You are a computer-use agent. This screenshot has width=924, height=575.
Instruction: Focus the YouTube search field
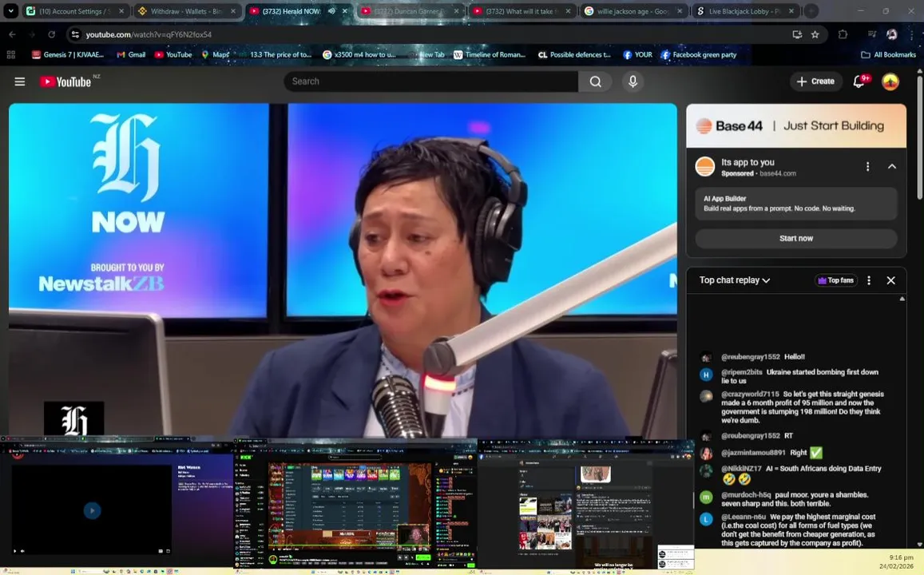click(x=430, y=81)
